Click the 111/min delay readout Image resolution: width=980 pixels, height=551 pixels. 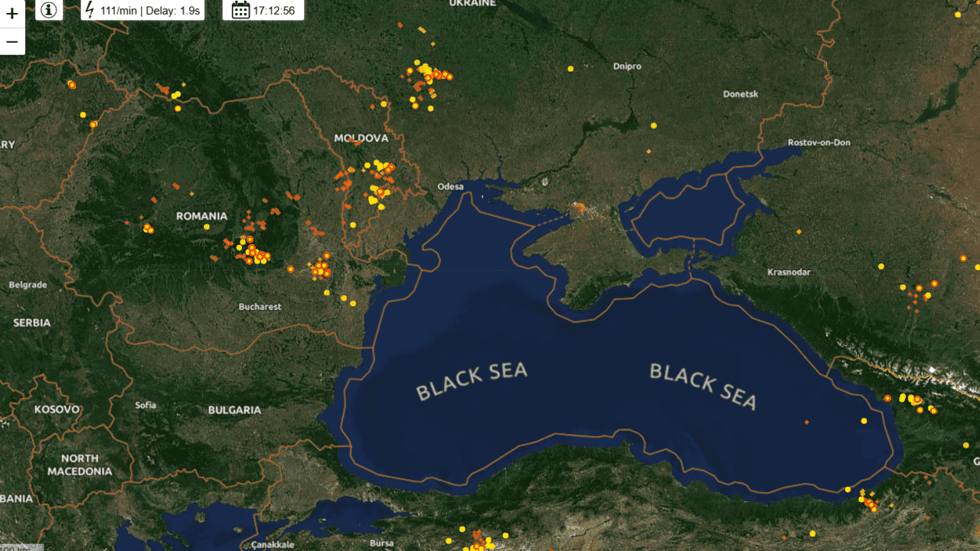coord(150,11)
